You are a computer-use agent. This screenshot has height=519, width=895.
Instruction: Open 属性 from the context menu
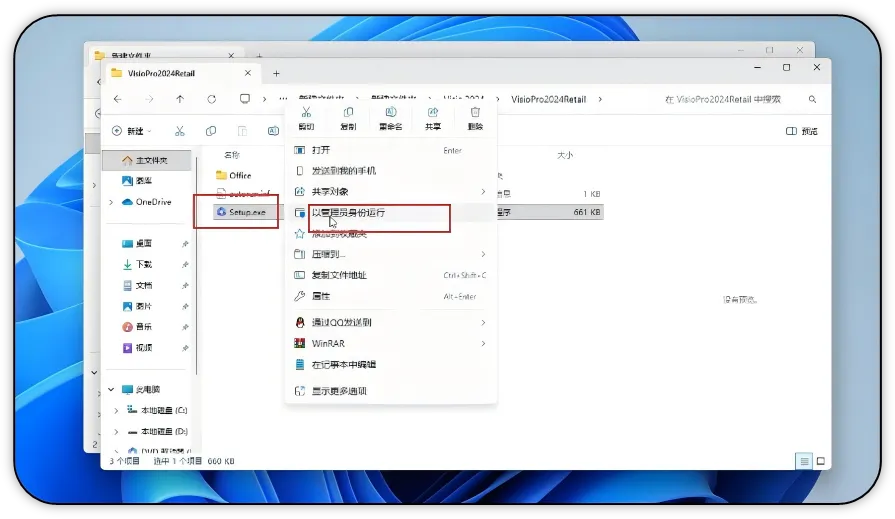[391, 296]
